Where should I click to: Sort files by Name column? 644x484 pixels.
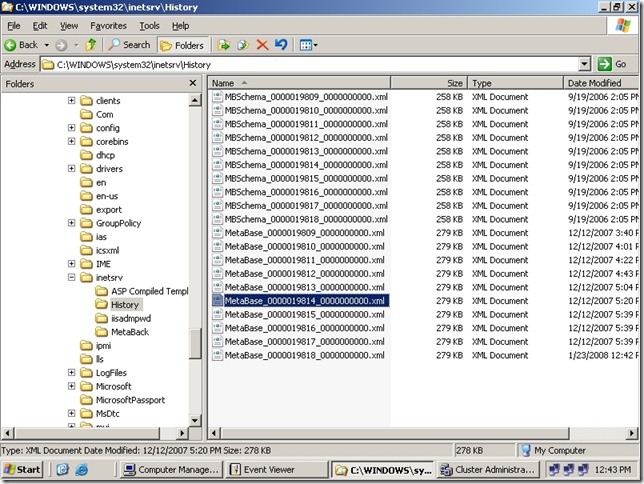click(x=299, y=83)
